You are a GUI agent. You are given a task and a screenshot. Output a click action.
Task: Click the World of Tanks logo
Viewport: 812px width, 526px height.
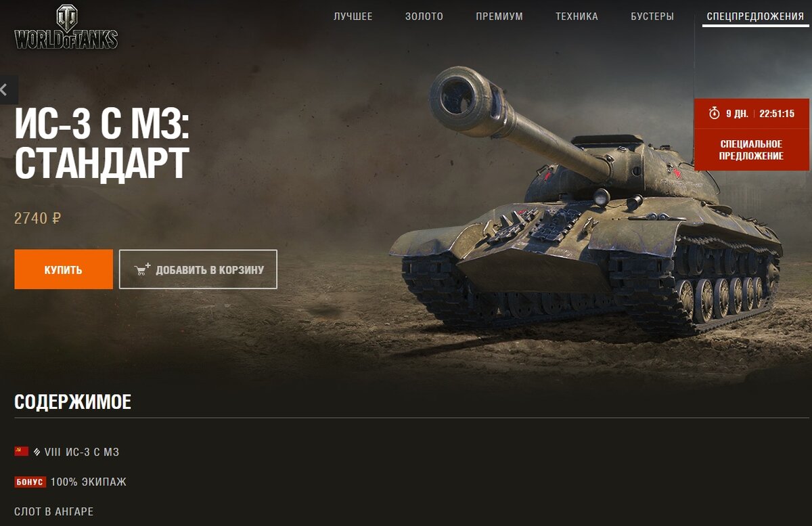66,28
